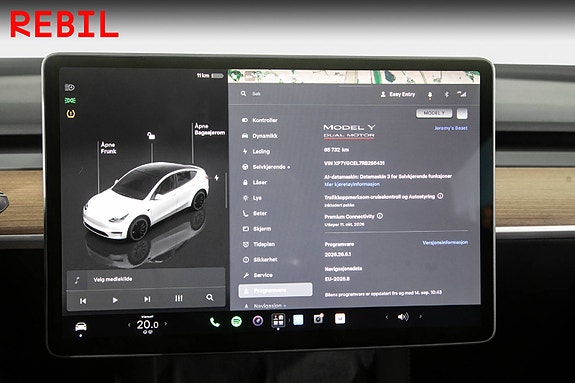Screen dimensions: 575x383
Task: Launch Spotify from the bottom dock
Action: [x=237, y=322]
